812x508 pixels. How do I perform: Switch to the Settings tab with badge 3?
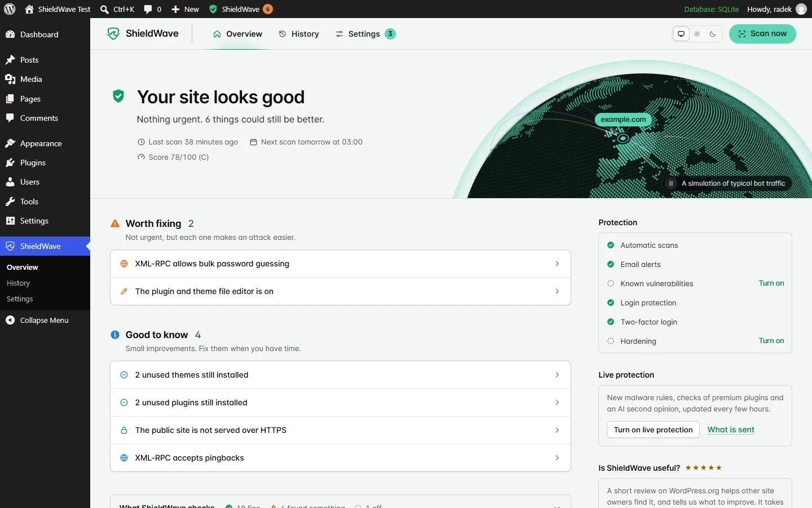365,34
